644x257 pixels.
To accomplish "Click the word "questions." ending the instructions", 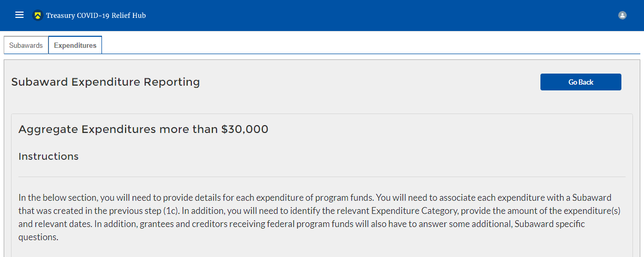I will (x=38, y=238).
